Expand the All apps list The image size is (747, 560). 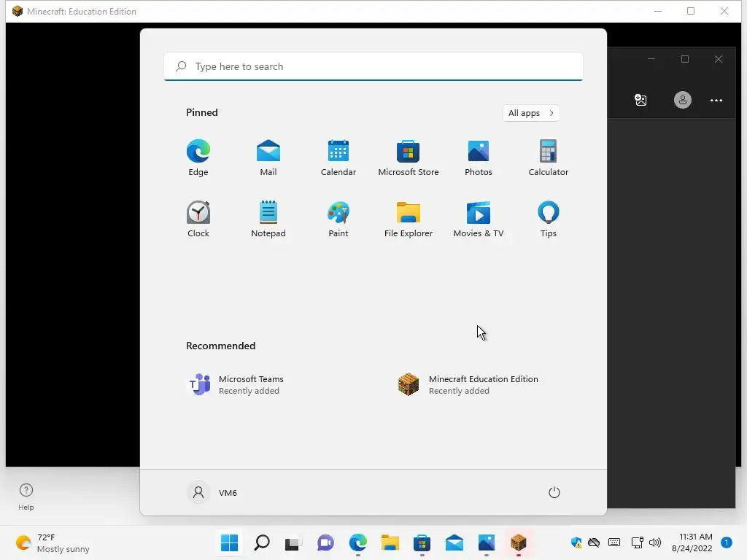coord(531,113)
